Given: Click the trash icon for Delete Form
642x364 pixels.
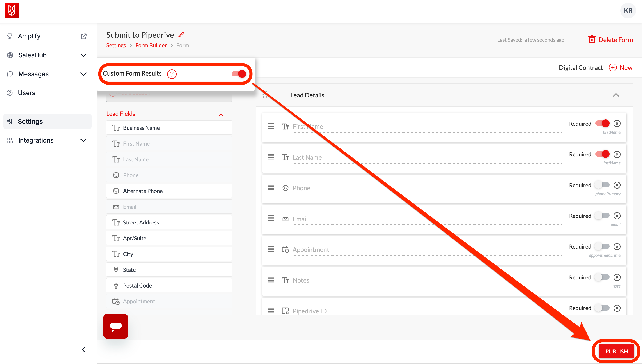Looking at the screenshot, I should coord(592,39).
